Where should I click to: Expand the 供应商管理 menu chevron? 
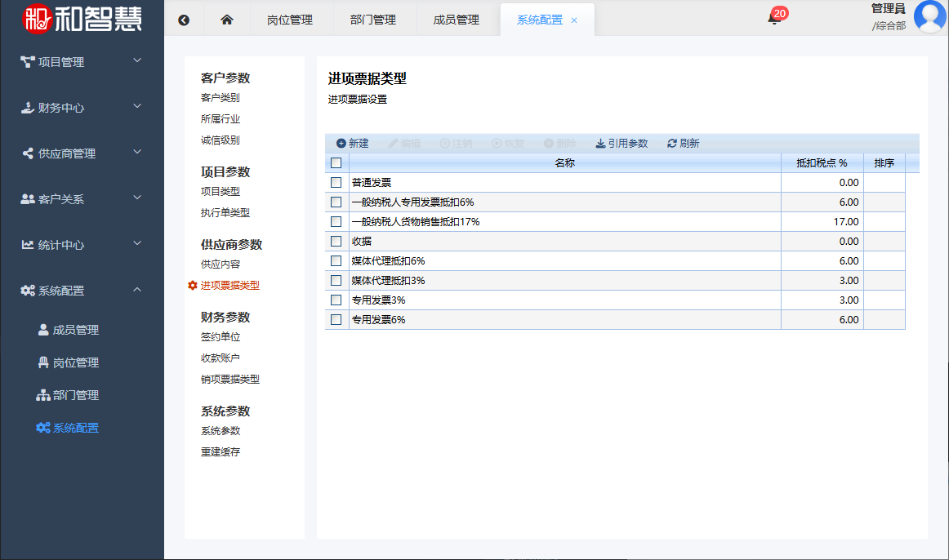click(x=137, y=152)
